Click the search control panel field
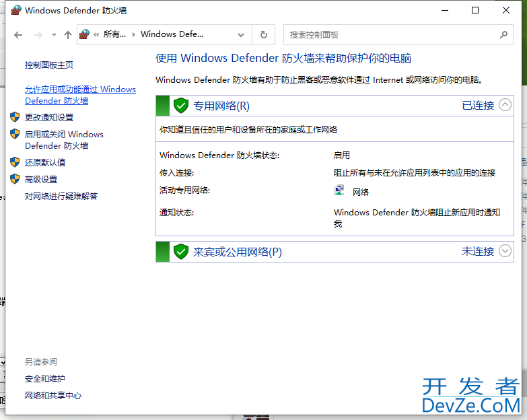Viewport: 527px width, 420px height. pos(398,34)
